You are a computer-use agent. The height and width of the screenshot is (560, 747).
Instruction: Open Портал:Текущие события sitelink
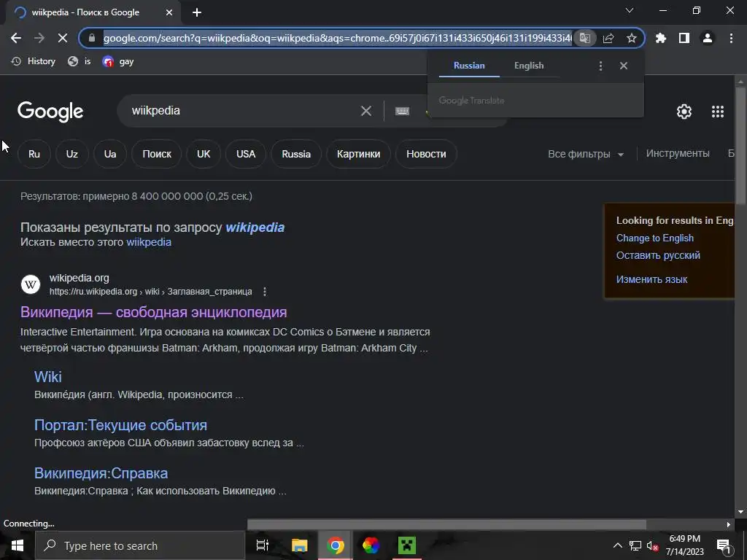(x=120, y=425)
